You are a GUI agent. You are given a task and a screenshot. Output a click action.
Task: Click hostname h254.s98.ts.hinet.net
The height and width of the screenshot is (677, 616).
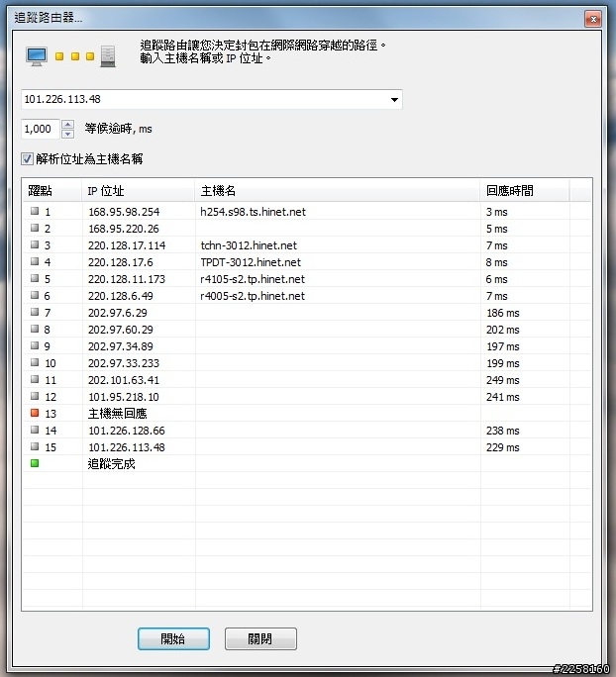click(254, 212)
